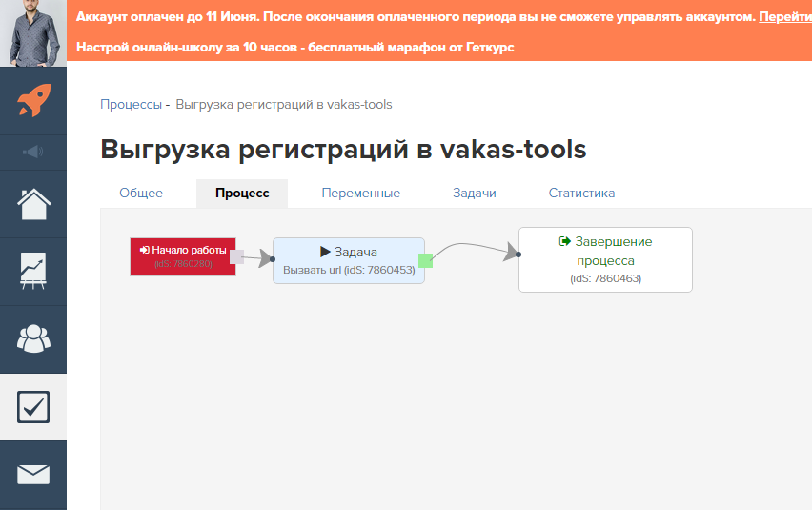Select the checkmark tasks sidebar icon
This screenshot has width=812, height=510.
click(x=33, y=407)
